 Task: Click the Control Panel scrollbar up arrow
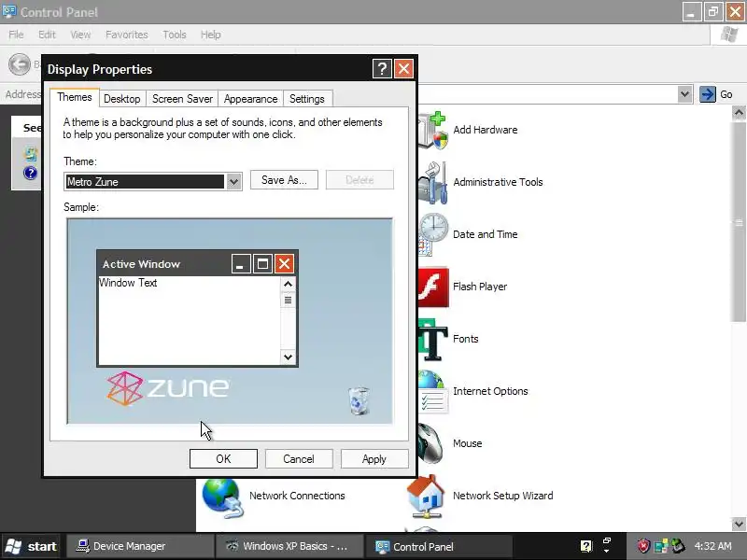(x=739, y=113)
